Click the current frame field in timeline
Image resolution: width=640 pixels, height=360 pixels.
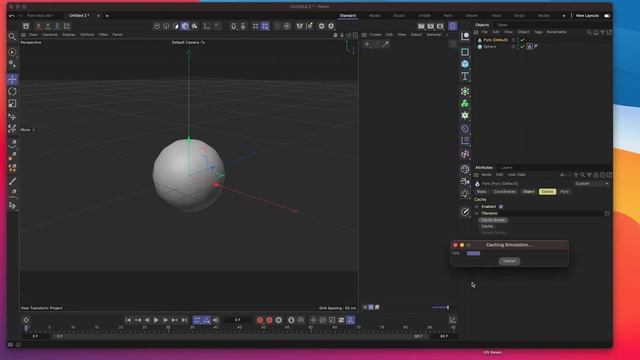coord(238,320)
